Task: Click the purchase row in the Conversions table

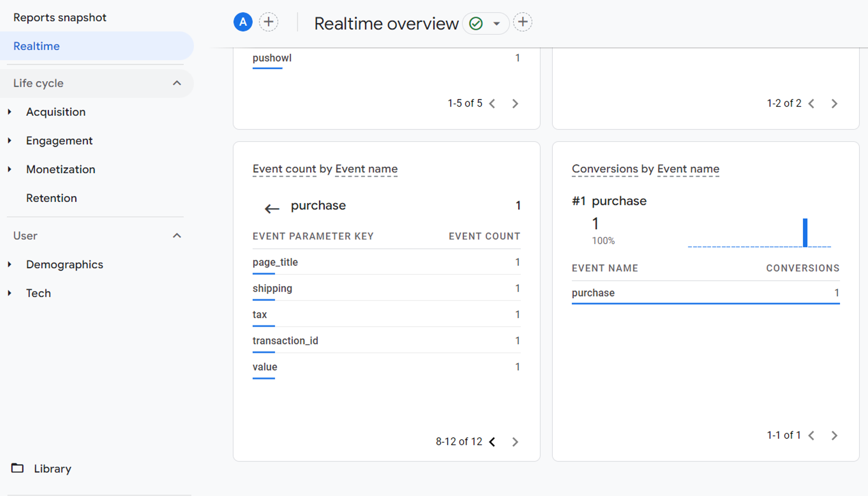Action: click(593, 293)
